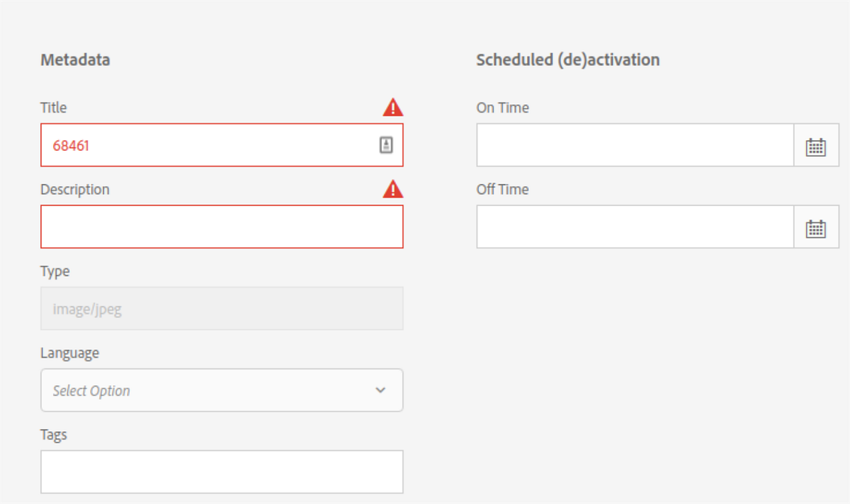Click the red warning icon above Description
The image size is (850, 504).
point(392,189)
